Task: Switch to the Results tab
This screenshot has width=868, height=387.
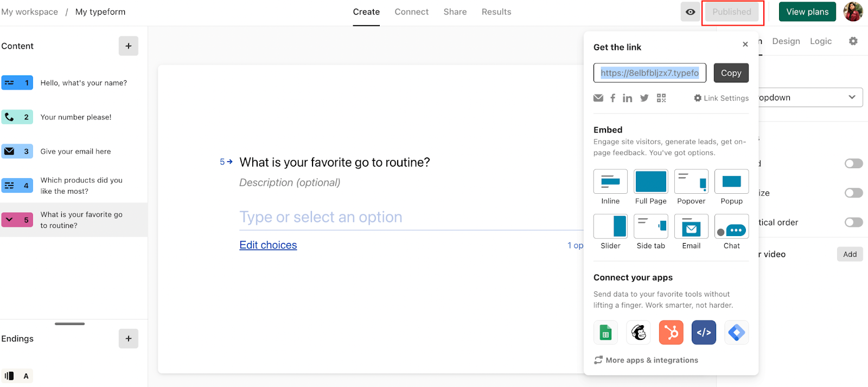Action: 496,12
